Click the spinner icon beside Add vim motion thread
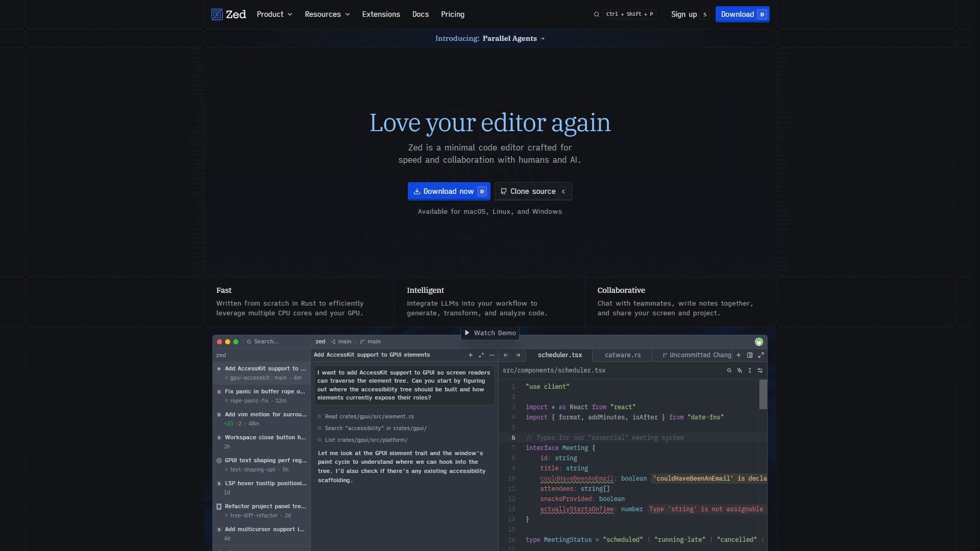The height and width of the screenshot is (551, 980). click(x=219, y=415)
